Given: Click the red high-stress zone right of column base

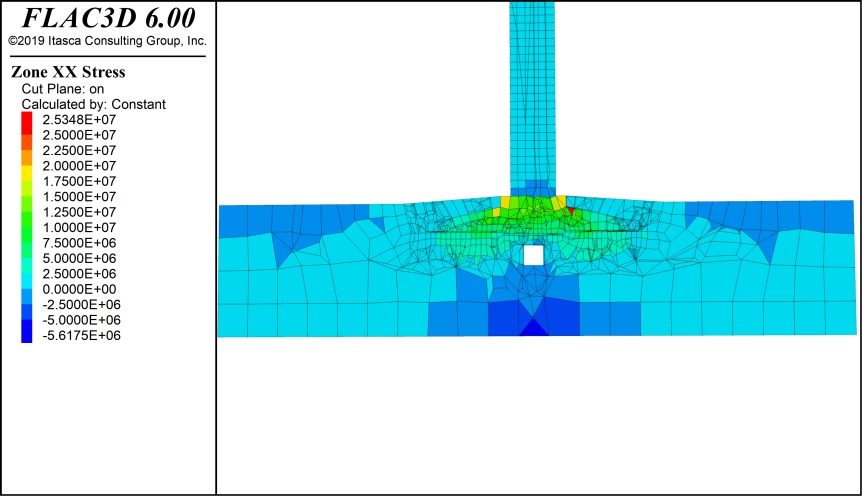Looking at the screenshot, I should tap(570, 211).
